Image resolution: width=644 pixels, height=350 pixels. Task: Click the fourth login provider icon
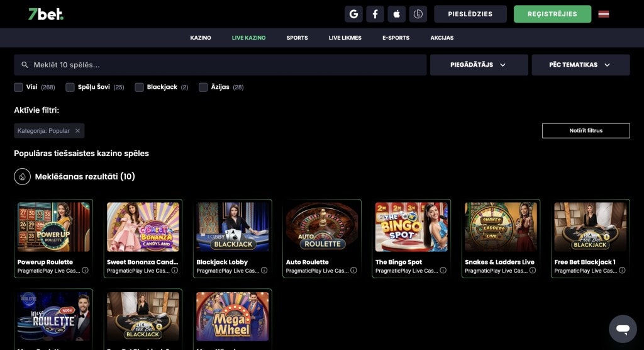(x=418, y=14)
